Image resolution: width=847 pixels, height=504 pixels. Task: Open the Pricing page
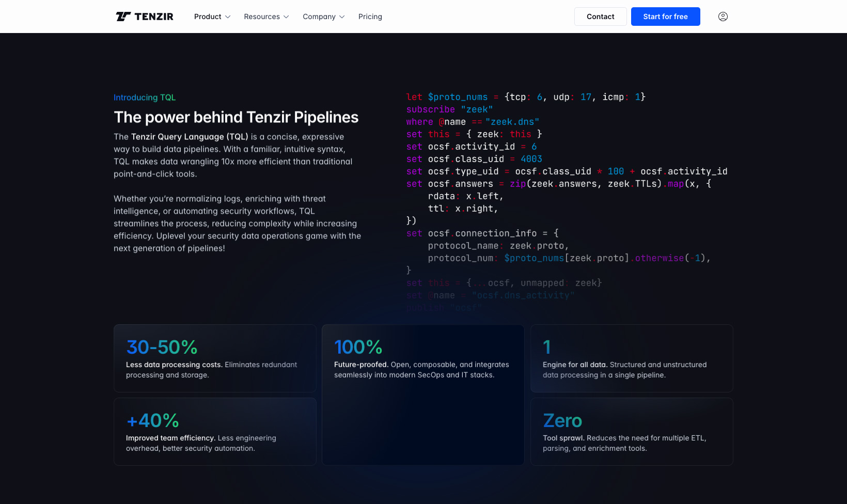tap(370, 17)
